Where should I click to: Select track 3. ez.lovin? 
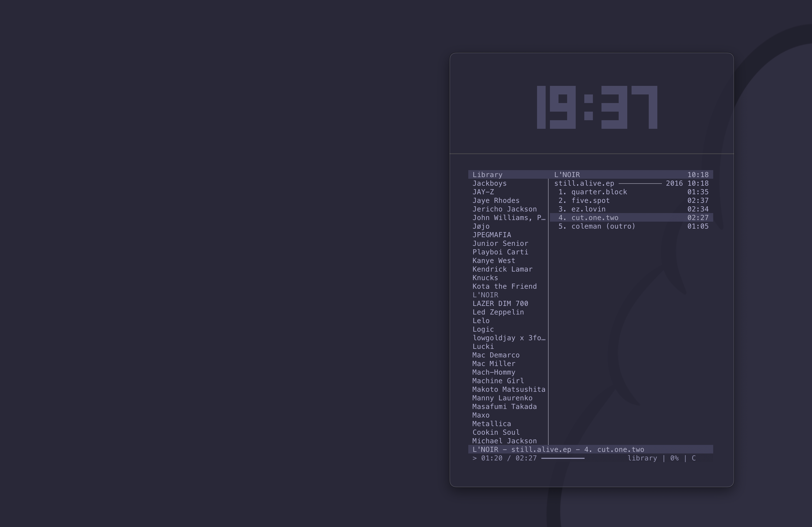tap(631, 209)
